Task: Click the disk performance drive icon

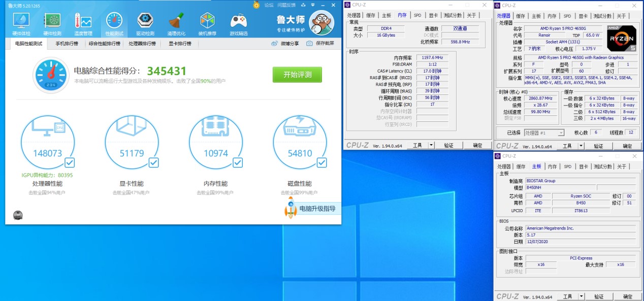Action: click(x=300, y=127)
